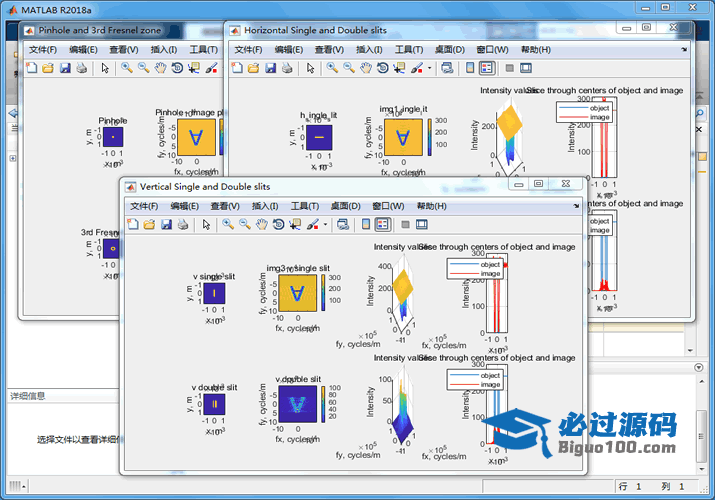The width and height of the screenshot is (715, 500).
Task: Toggle Edit Plot arrow in Horizontal slits toolbar
Action: coord(310,68)
